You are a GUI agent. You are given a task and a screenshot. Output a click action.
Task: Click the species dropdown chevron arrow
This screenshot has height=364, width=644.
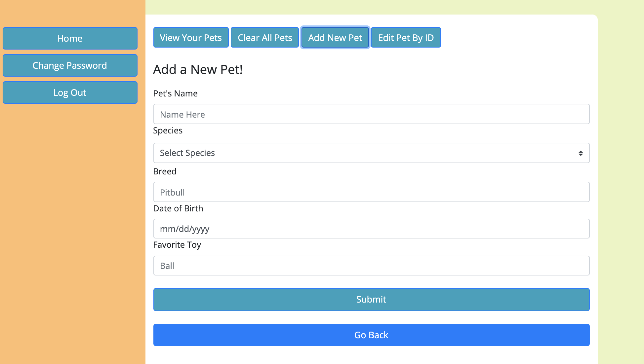(581, 153)
